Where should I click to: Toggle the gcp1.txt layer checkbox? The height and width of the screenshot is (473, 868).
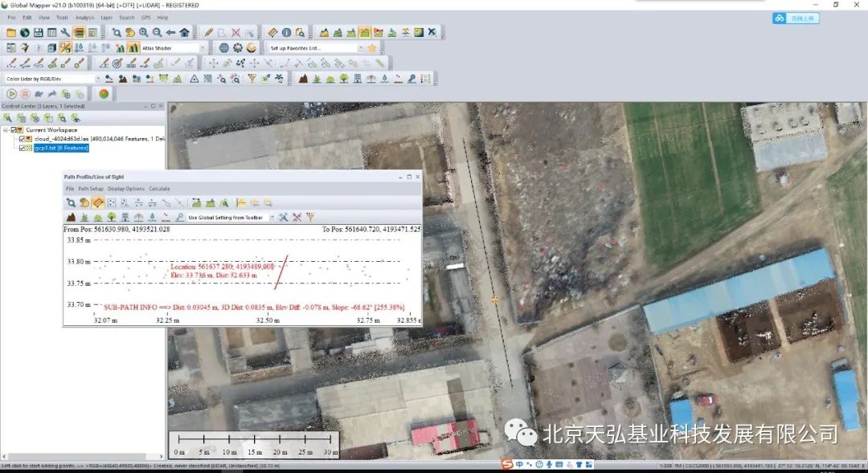click(23, 149)
